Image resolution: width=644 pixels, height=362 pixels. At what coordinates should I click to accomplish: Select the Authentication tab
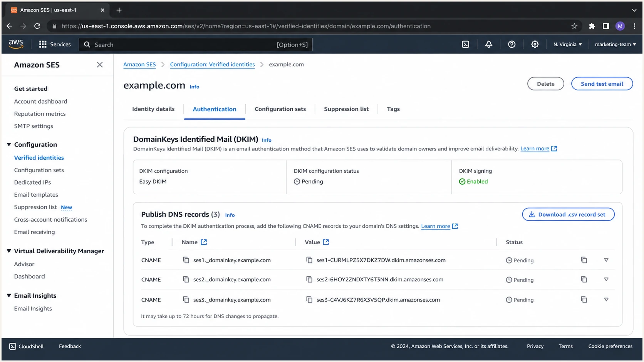[x=215, y=109]
